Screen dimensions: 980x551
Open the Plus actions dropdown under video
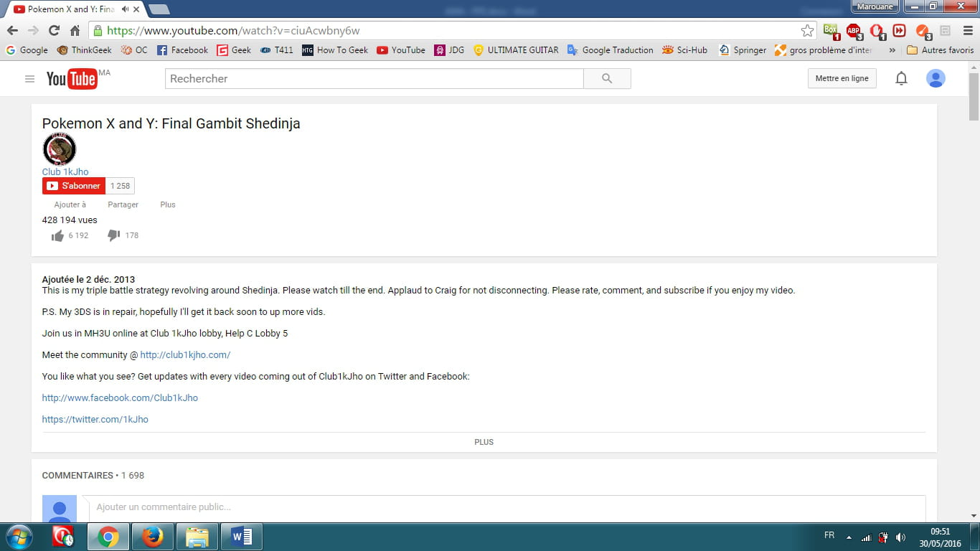point(168,204)
